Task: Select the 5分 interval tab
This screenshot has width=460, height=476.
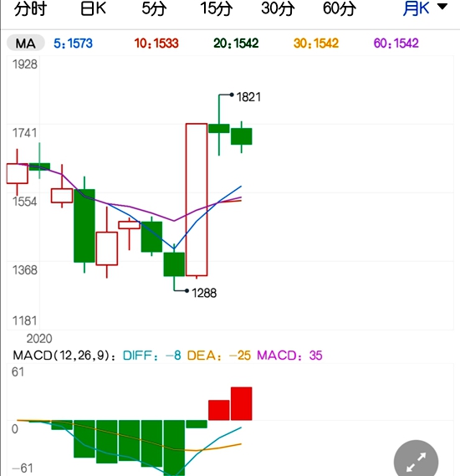Action: 154,8
